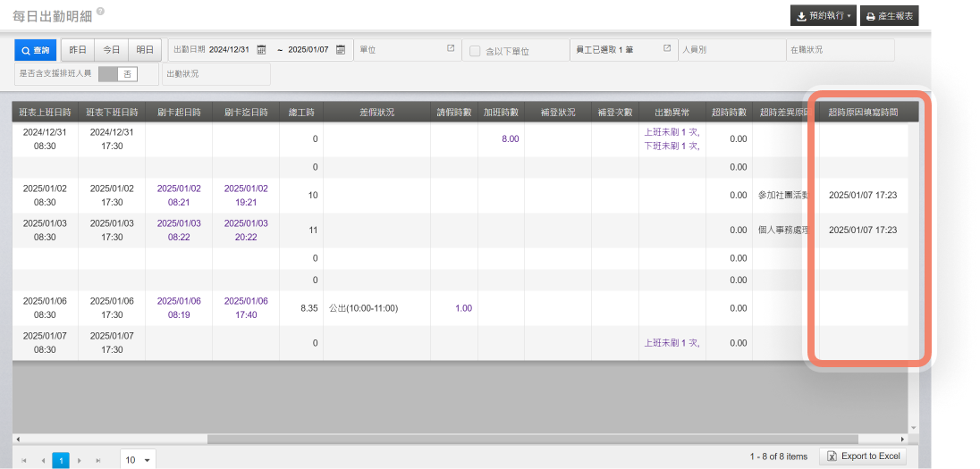Open the 出勤狀況 filter field
This screenshot has height=469, width=980.
(216, 74)
